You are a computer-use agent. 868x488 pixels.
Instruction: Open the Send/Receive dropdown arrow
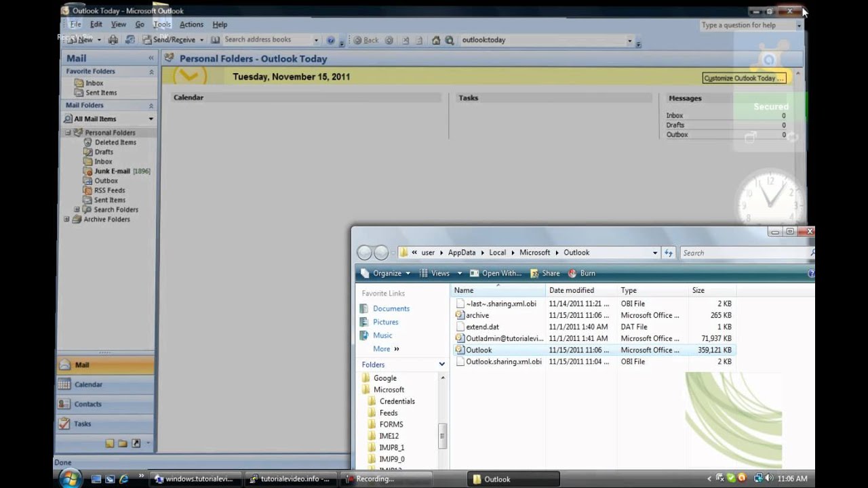[x=201, y=40]
